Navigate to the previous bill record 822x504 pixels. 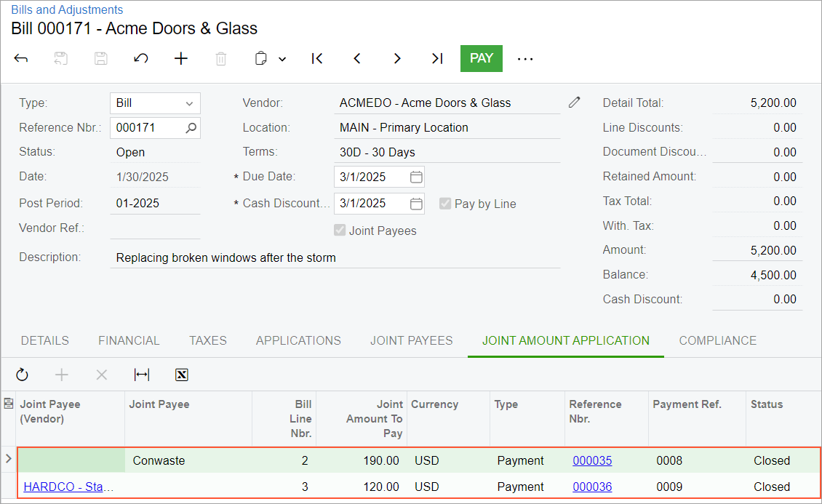tap(357, 59)
